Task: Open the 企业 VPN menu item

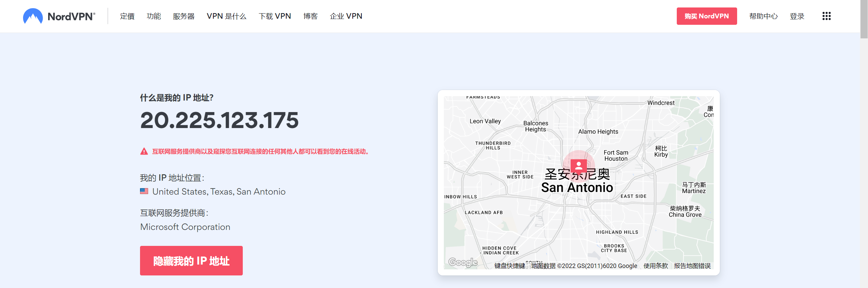Action: point(346,16)
